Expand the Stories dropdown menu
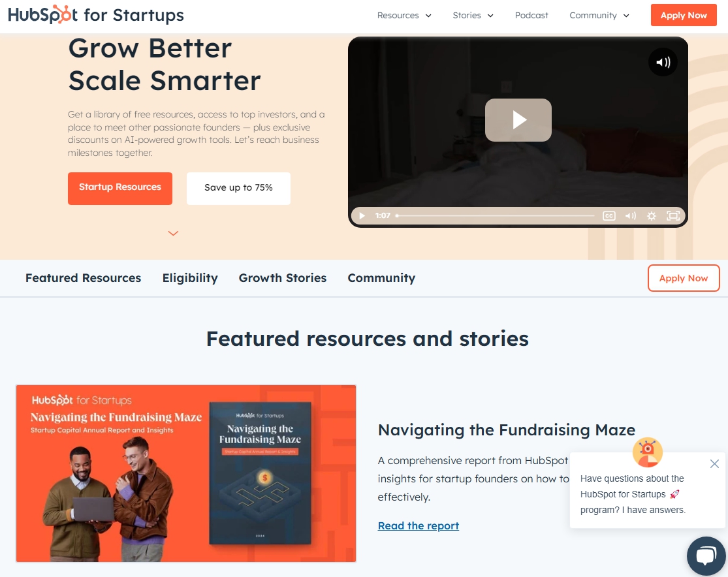728x577 pixels. [x=473, y=15]
